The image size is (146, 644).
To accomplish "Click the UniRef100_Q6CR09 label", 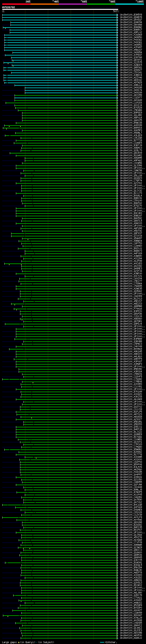I will coord(131,153).
